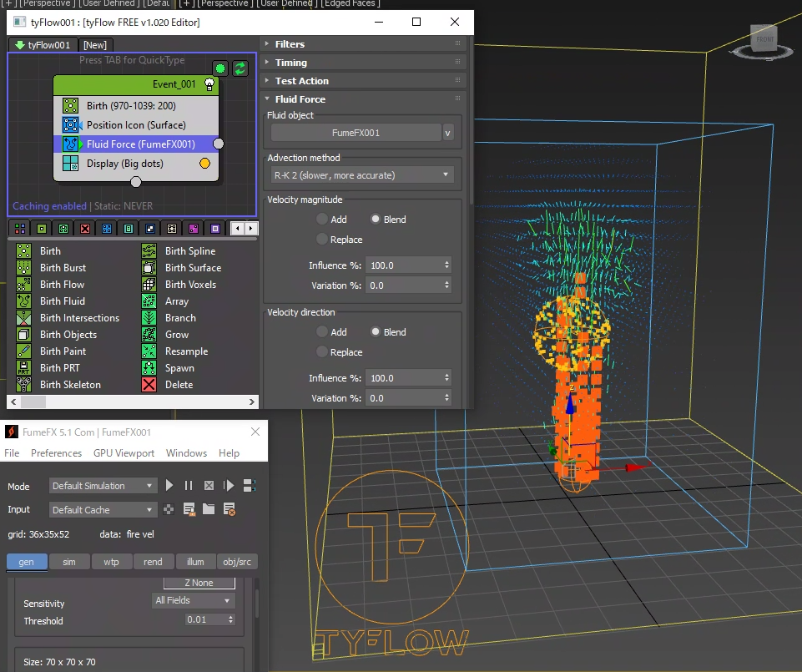Open the Sensitivity All Fields dropdown
This screenshot has height=672, width=802.
click(193, 600)
